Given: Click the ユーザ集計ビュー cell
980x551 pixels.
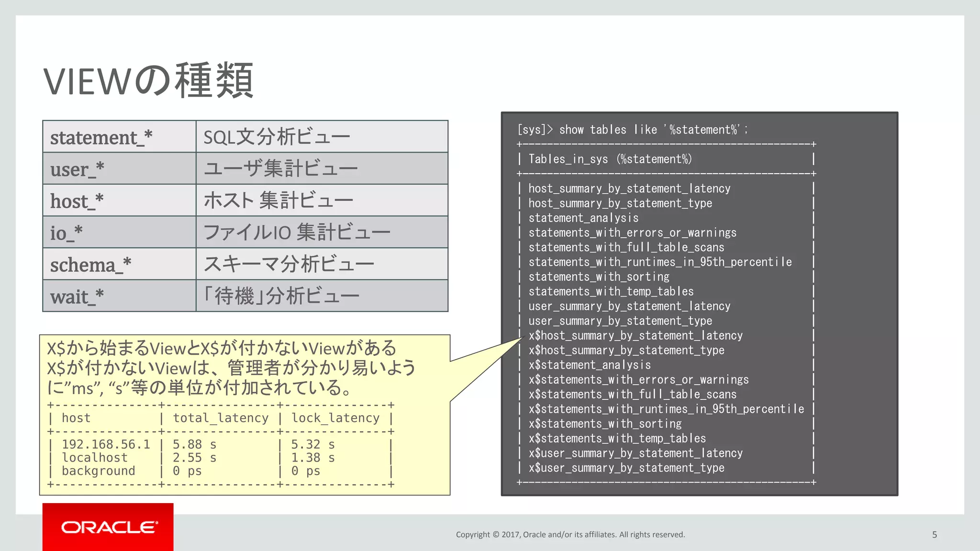Looking at the screenshot, I should (322, 168).
